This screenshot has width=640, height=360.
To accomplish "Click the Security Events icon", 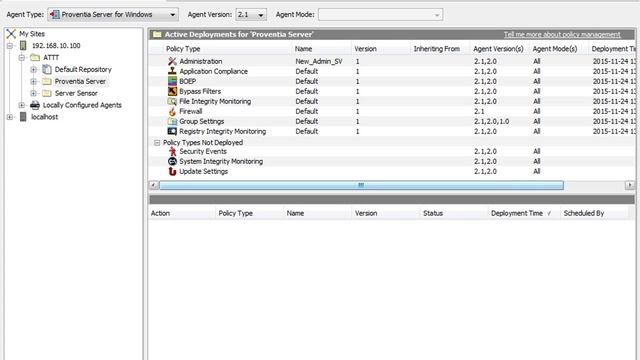I will point(172,151).
